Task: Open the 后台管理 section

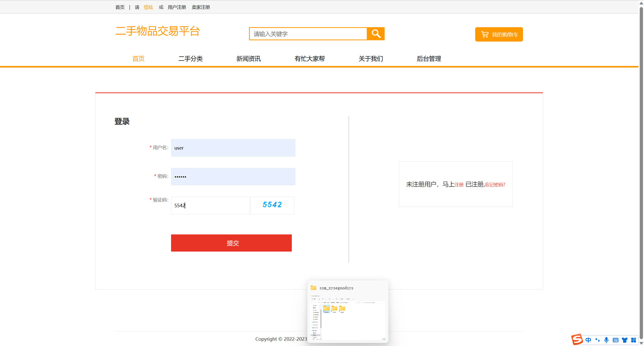Action: pos(429,59)
